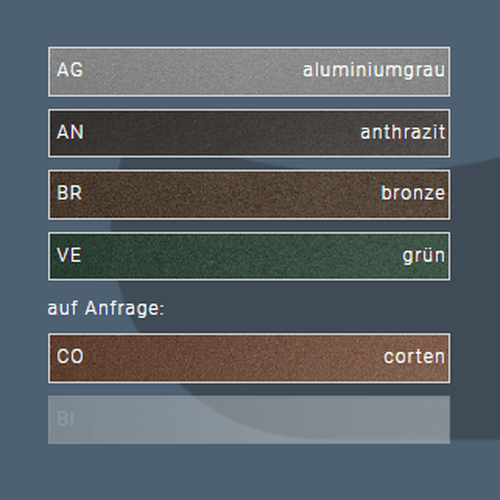
Task: Click the middle of the green VE bar
Action: point(249,256)
